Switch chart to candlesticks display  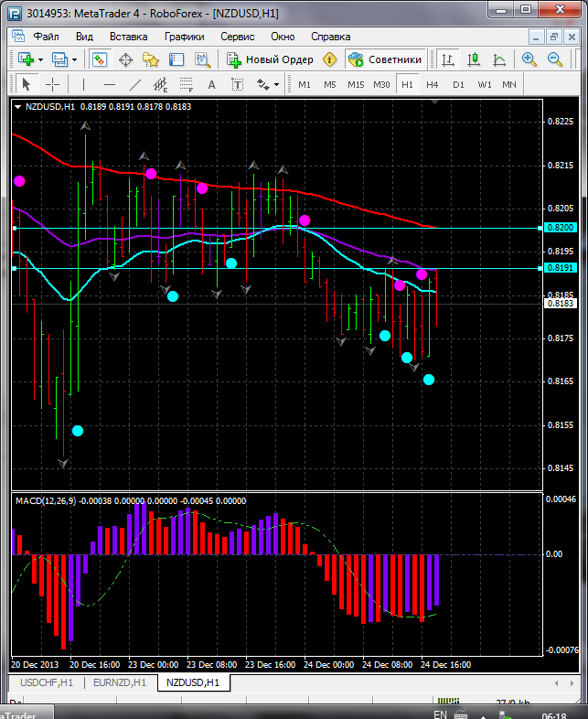(474, 59)
